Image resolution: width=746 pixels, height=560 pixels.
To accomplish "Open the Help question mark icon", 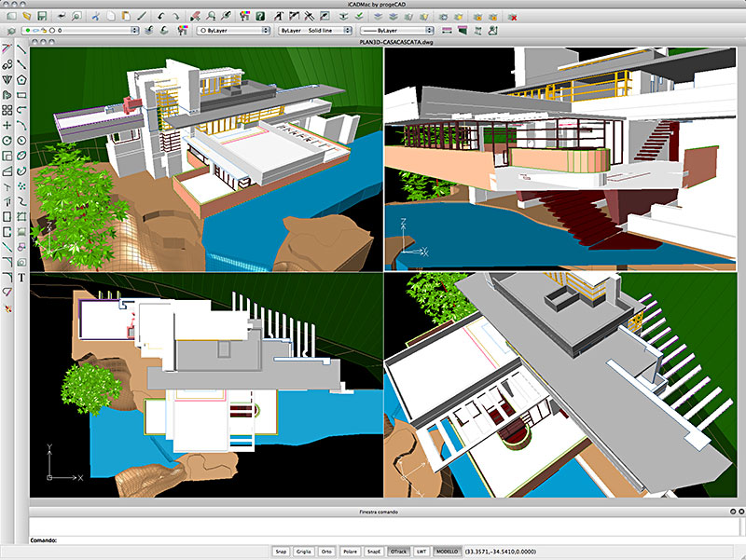I will click(x=260, y=16).
